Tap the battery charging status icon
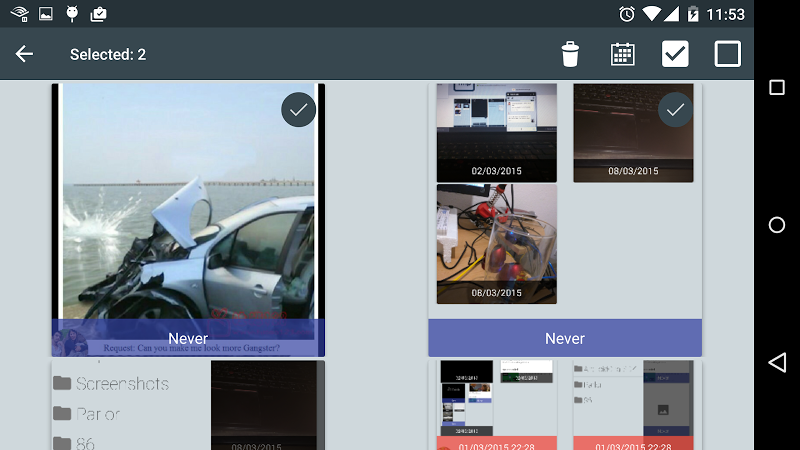The height and width of the screenshot is (450, 800). click(x=692, y=14)
